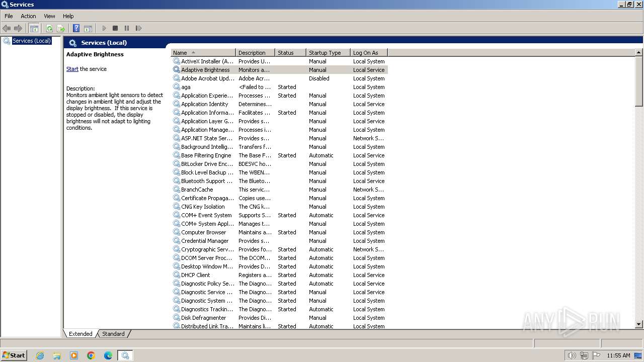Switch to the Standard tab
644x362 pixels.
click(114, 334)
